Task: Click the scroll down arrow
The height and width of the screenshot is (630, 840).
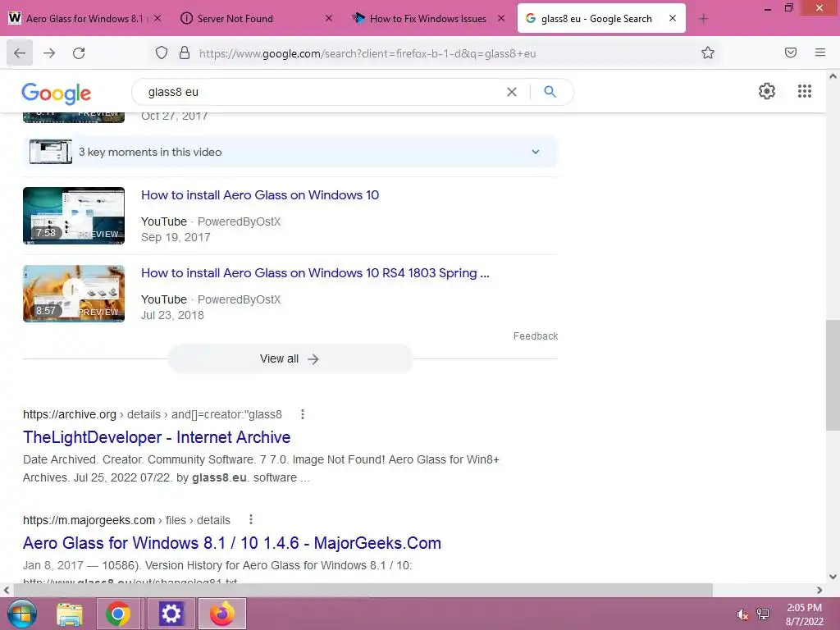Action: (x=833, y=577)
